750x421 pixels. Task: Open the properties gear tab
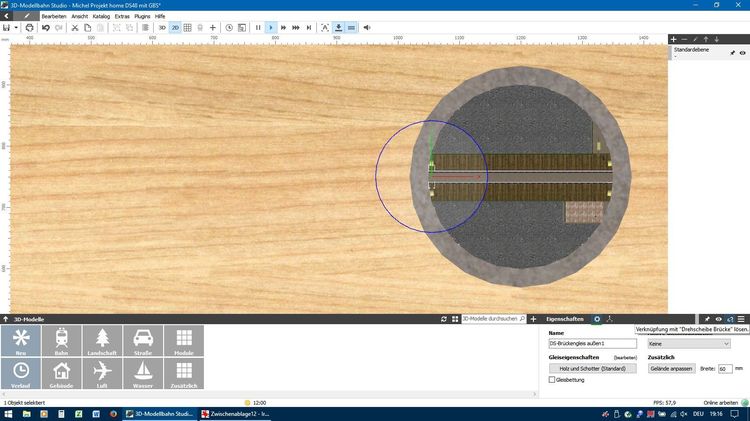(x=597, y=319)
